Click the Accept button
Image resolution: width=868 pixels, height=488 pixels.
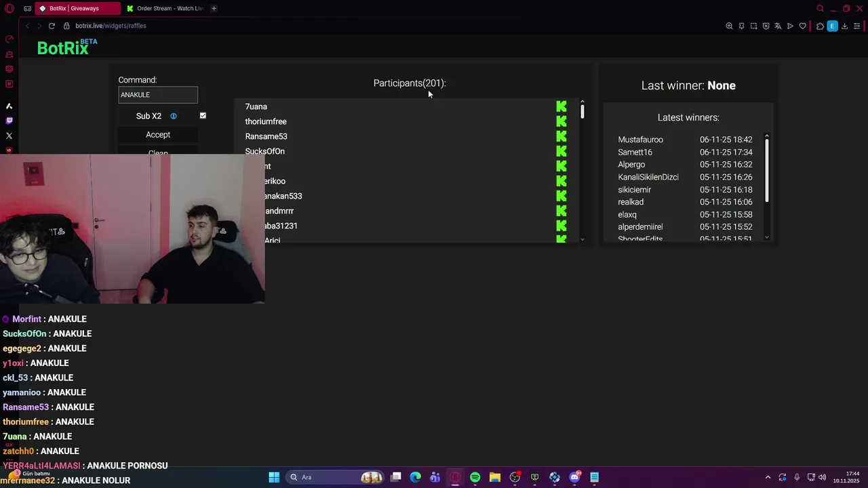pos(158,134)
